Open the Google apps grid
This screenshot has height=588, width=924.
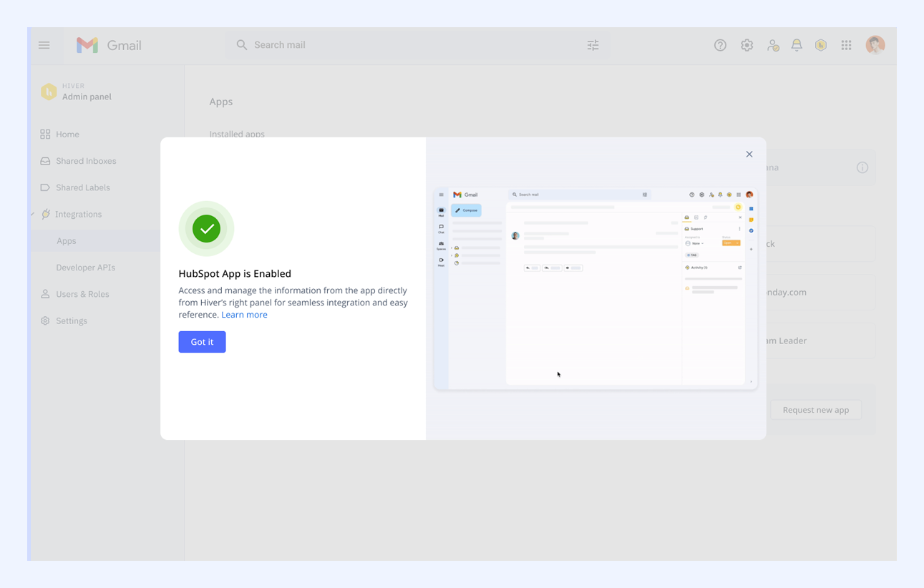coord(846,45)
